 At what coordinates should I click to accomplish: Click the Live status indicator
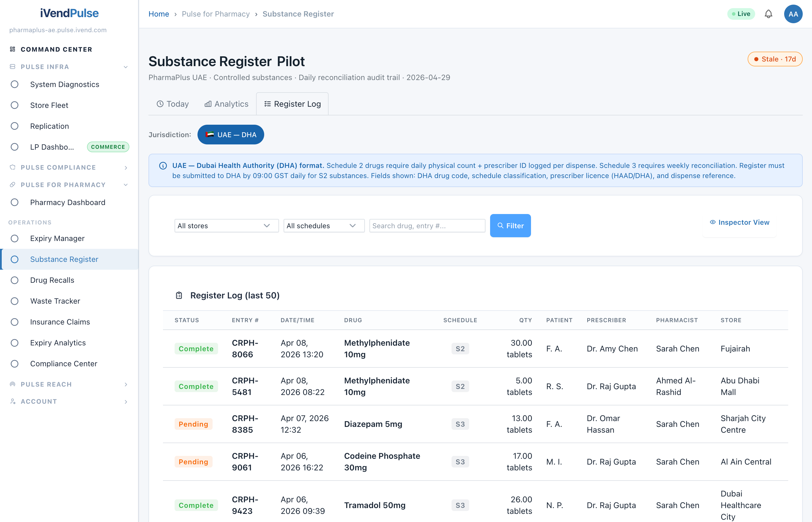click(741, 14)
